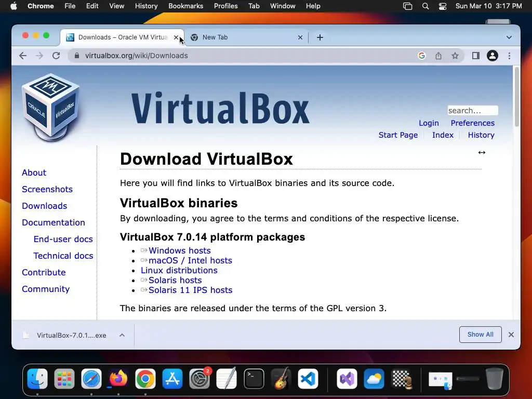
Task: Go to the Start Page link
Action: click(398, 135)
